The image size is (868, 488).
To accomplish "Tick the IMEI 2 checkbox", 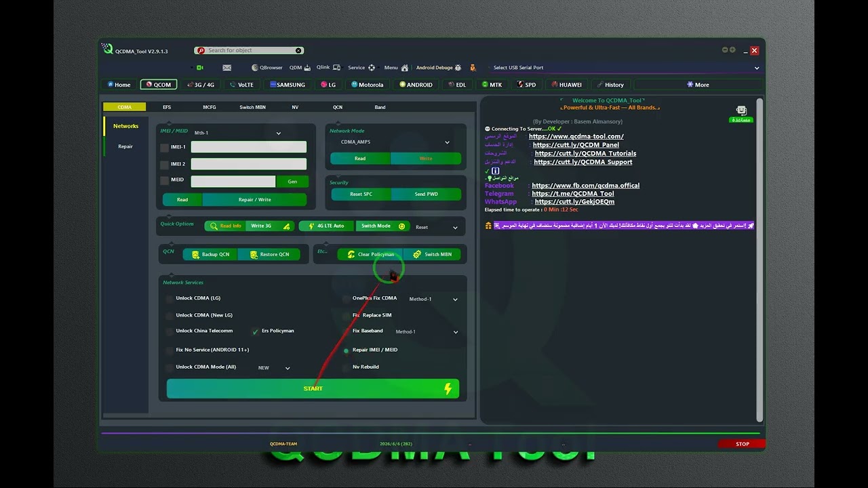I will (x=165, y=165).
